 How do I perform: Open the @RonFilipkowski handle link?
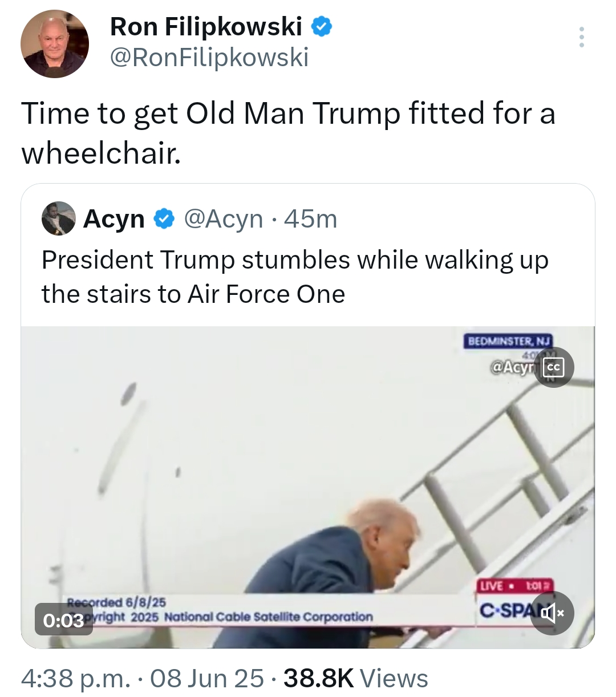209,57
